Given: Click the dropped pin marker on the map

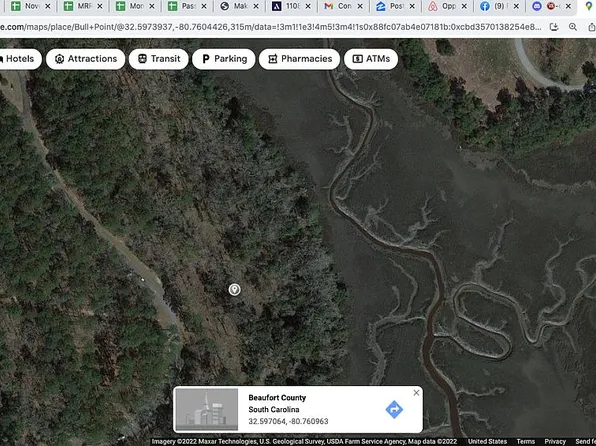Looking at the screenshot, I should click(x=235, y=290).
